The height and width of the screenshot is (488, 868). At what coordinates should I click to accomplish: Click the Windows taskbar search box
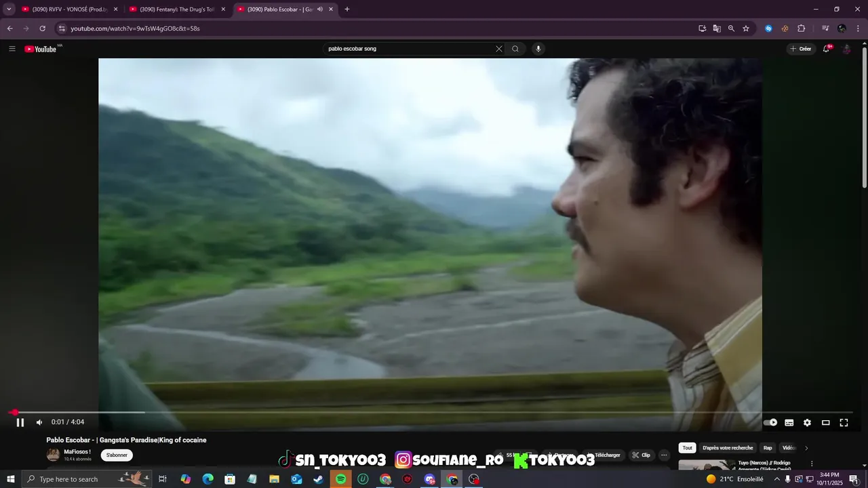(88, 479)
